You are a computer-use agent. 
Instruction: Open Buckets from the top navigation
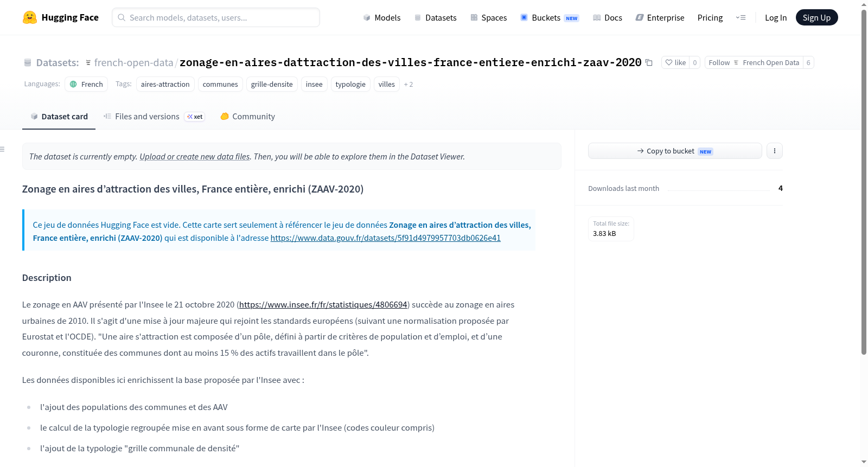click(550, 17)
